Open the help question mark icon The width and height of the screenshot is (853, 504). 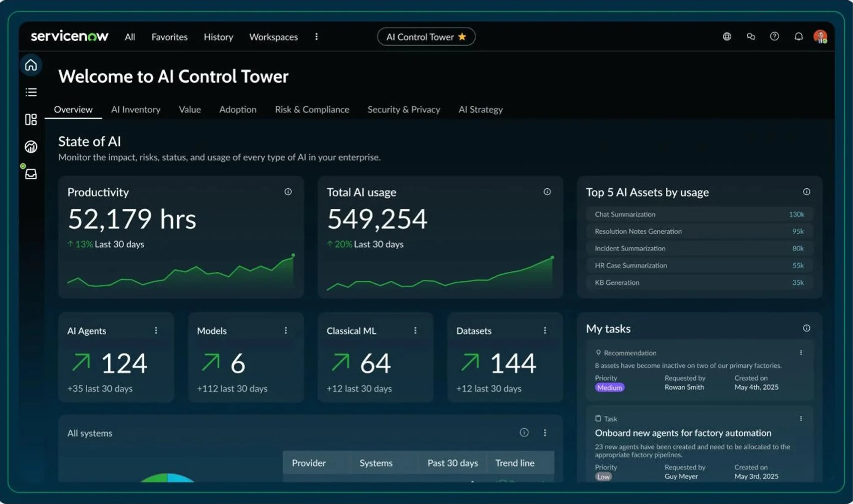(x=774, y=36)
